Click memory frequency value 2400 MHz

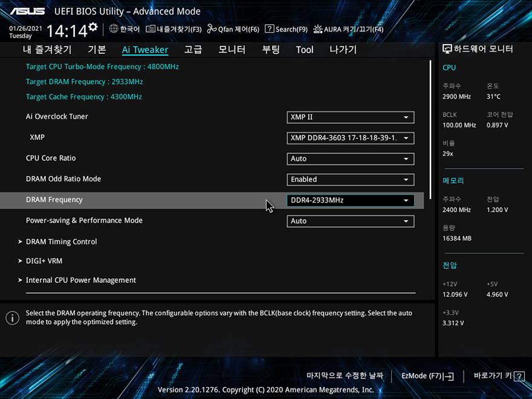click(x=456, y=210)
